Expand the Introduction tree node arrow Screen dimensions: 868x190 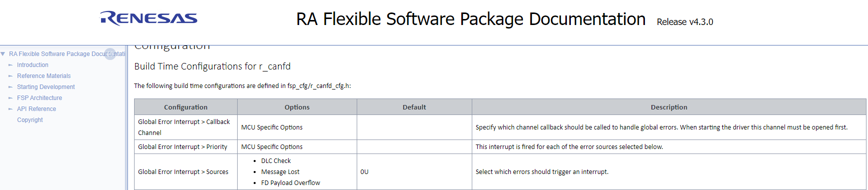(x=11, y=65)
